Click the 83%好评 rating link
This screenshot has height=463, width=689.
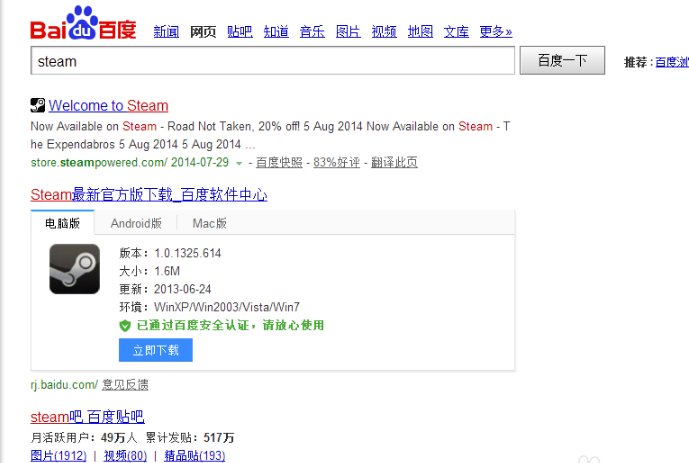click(337, 163)
